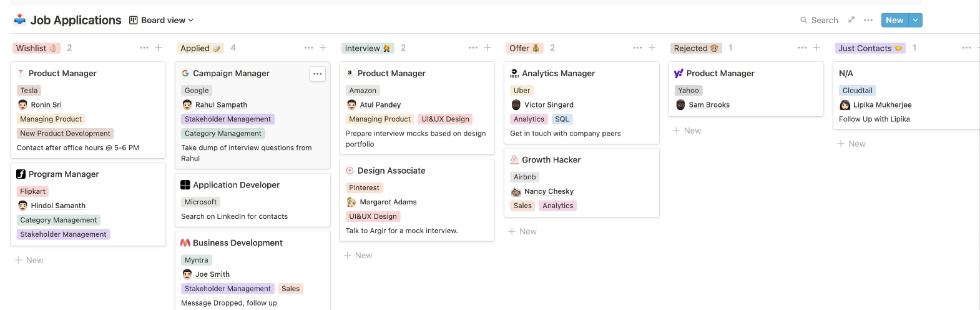This screenshot has width=980, height=310.
Task: Click the SQL tag on Analytics Manager
Action: click(562, 119)
